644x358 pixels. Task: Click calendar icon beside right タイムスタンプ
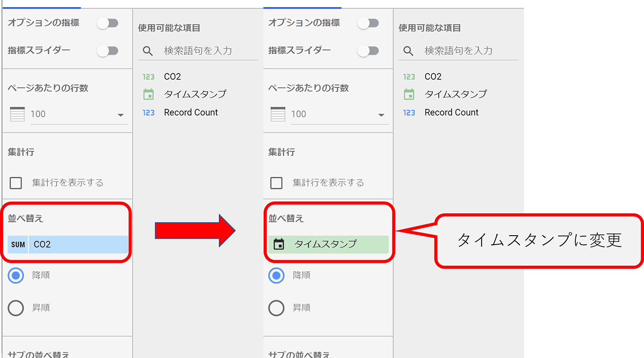(409, 94)
